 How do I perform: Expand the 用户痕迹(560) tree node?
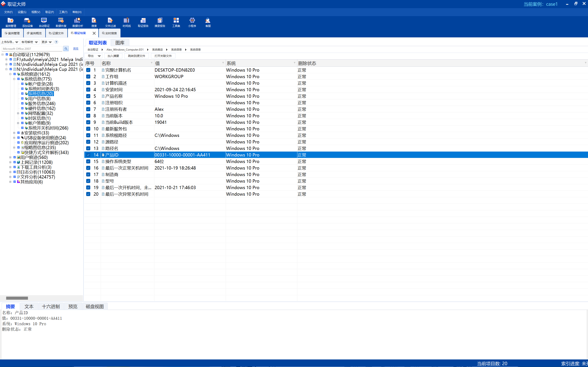10,157
